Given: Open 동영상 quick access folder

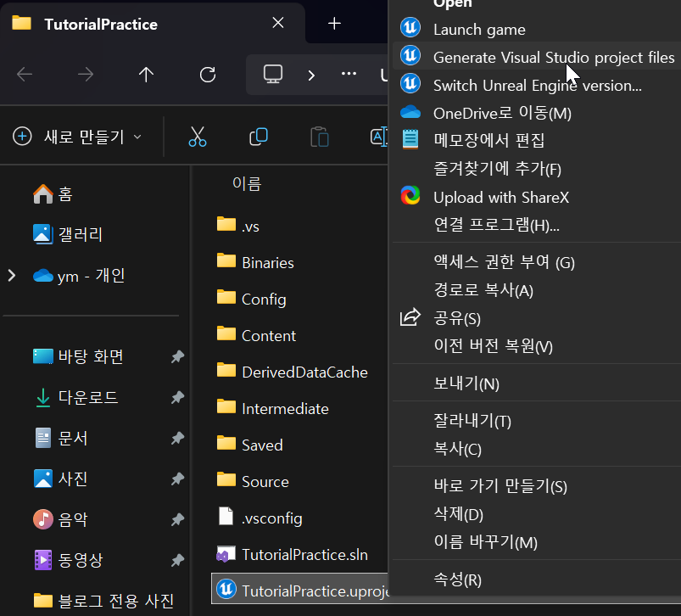Looking at the screenshot, I should point(69,559).
